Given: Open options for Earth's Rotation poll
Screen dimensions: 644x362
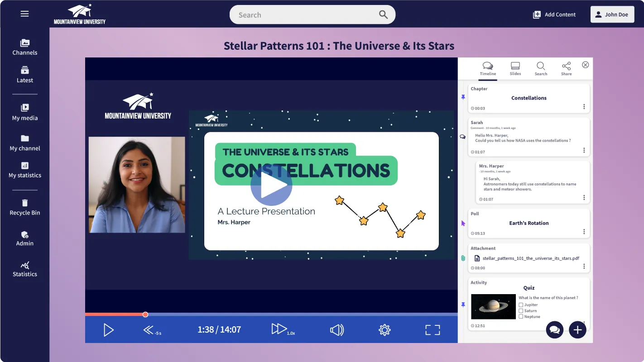Looking at the screenshot, I should coord(584,232).
